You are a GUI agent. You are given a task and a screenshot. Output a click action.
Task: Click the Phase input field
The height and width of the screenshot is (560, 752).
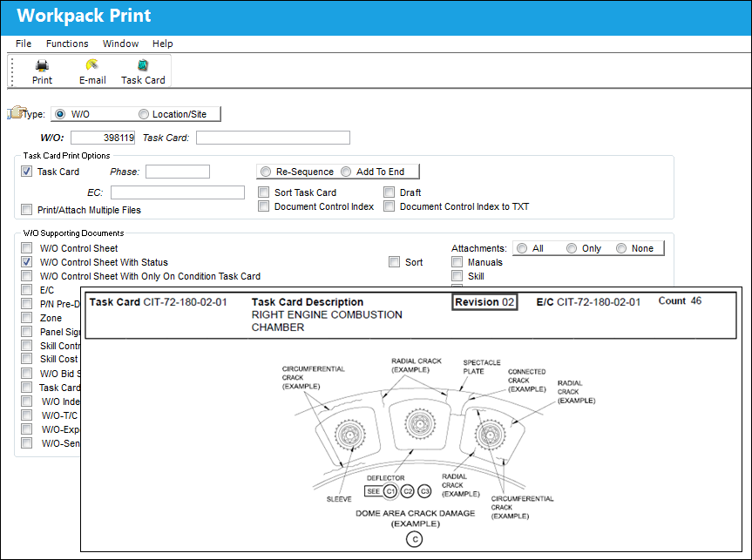coord(178,172)
